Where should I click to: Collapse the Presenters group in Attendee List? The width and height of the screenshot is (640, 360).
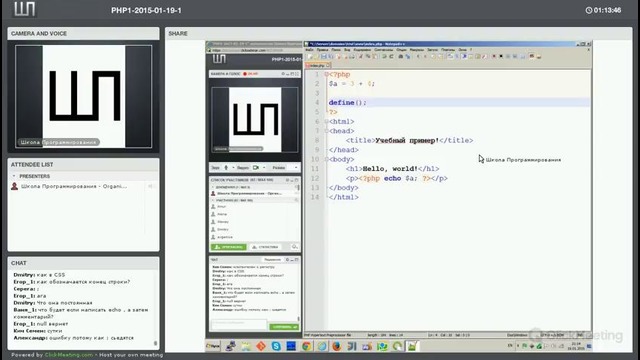pyautogui.click(x=14, y=176)
